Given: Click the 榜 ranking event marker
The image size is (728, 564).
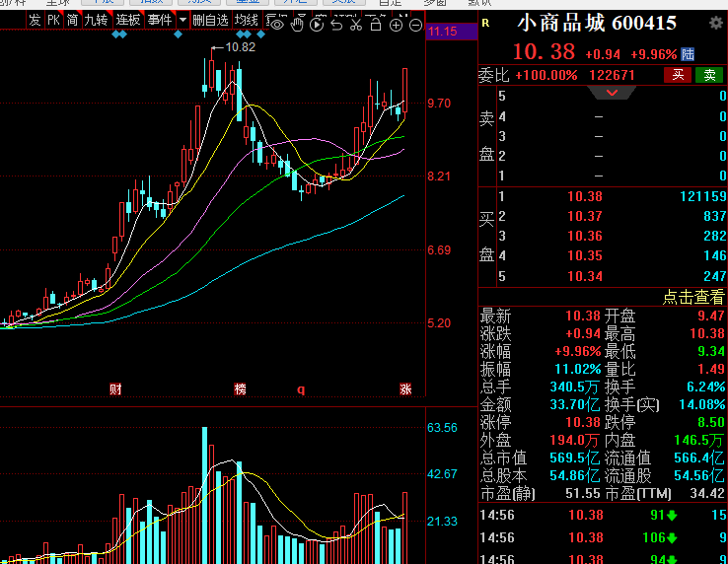Looking at the screenshot, I should click(240, 389).
